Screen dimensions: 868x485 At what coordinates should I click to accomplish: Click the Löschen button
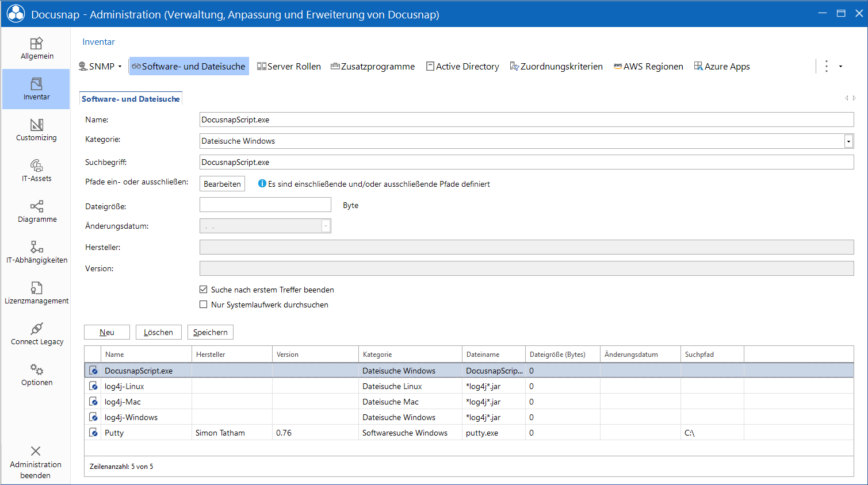point(158,332)
